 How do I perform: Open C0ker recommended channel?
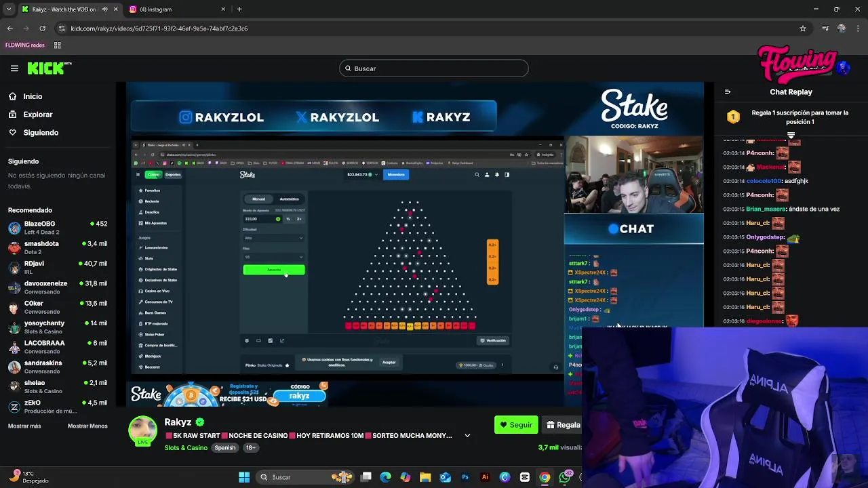point(58,307)
